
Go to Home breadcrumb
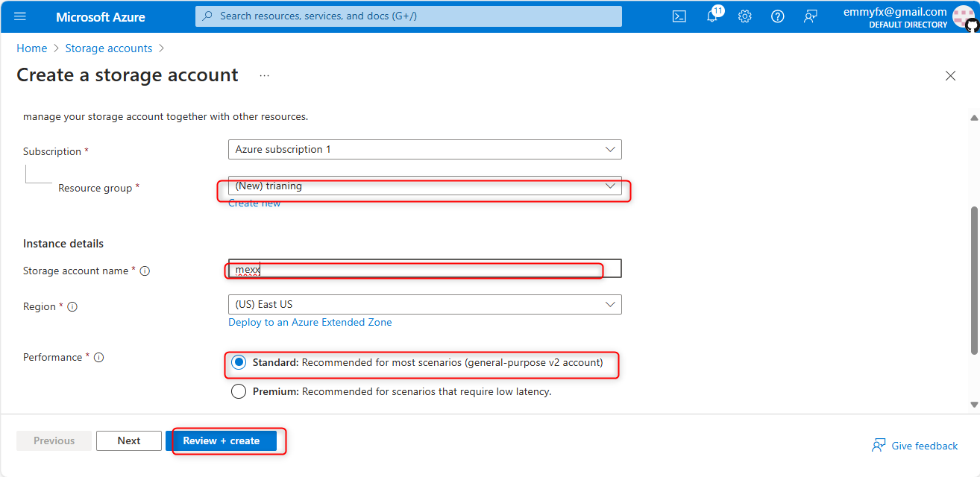coord(32,48)
